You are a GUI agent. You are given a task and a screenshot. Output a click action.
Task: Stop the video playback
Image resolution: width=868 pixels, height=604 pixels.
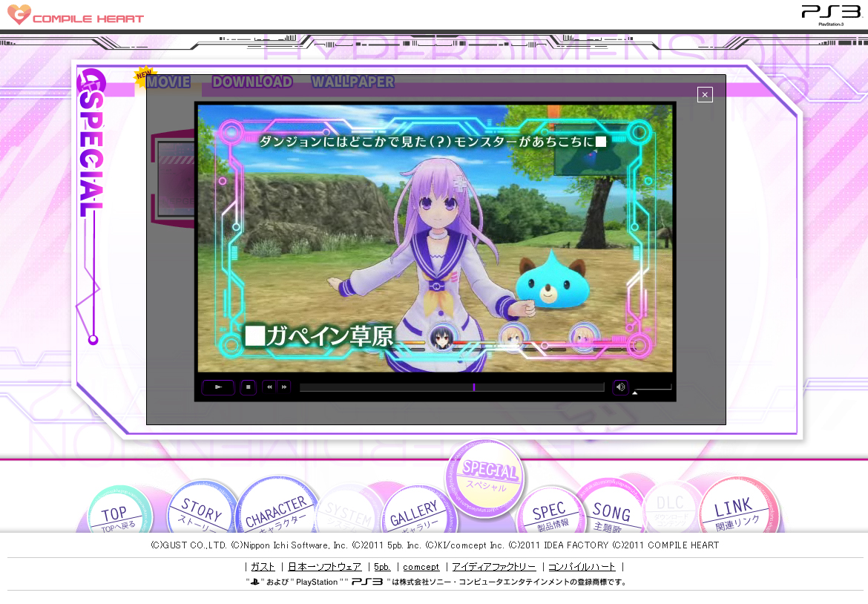click(248, 387)
